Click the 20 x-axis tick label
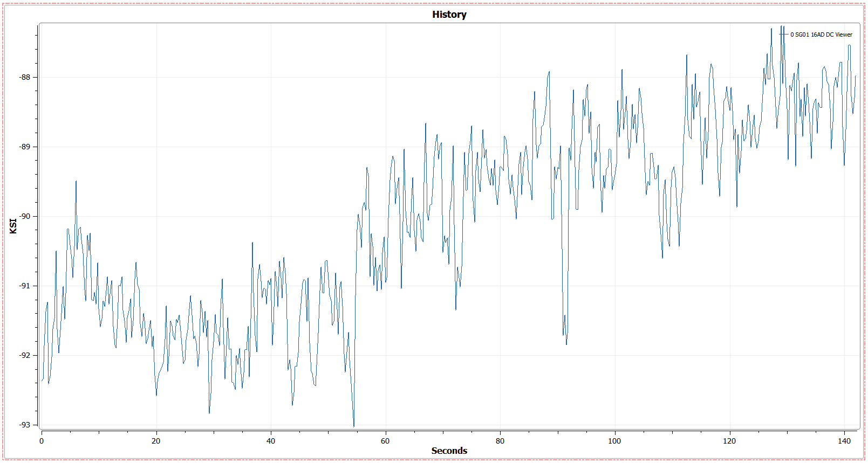The image size is (868, 463). (156, 441)
